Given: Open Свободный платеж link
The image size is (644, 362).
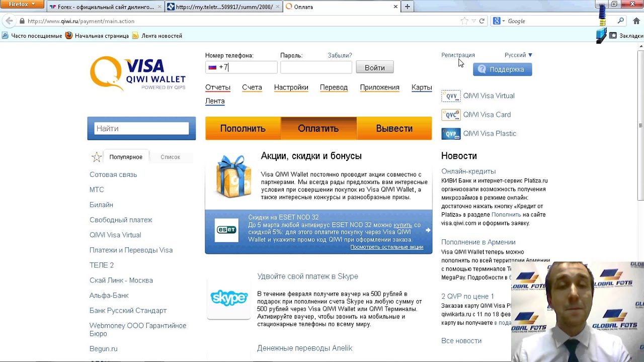Looking at the screenshot, I should click(x=121, y=220).
